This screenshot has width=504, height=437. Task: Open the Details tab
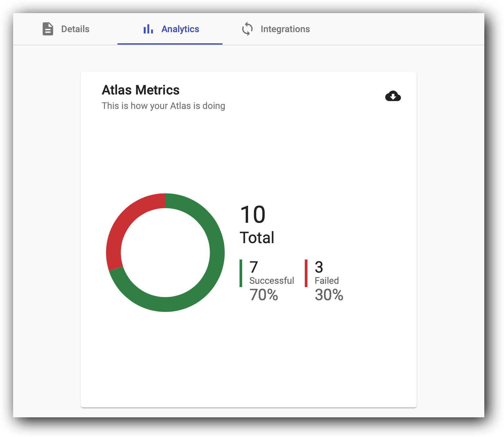click(x=66, y=29)
